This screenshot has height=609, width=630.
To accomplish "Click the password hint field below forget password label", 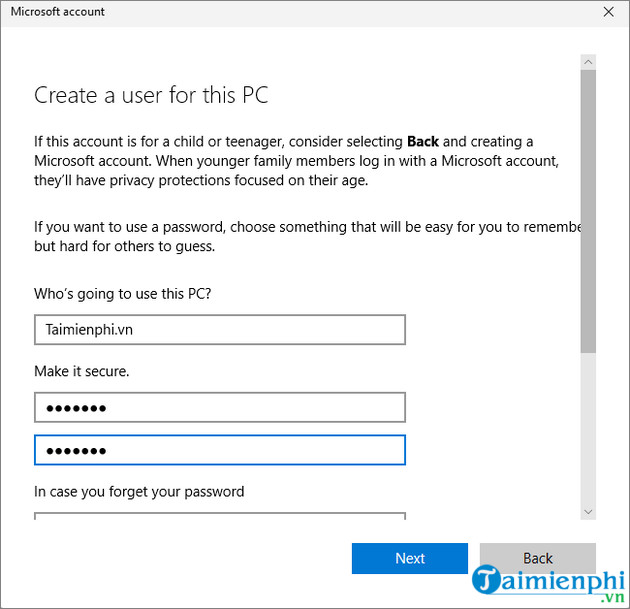I will [x=220, y=516].
